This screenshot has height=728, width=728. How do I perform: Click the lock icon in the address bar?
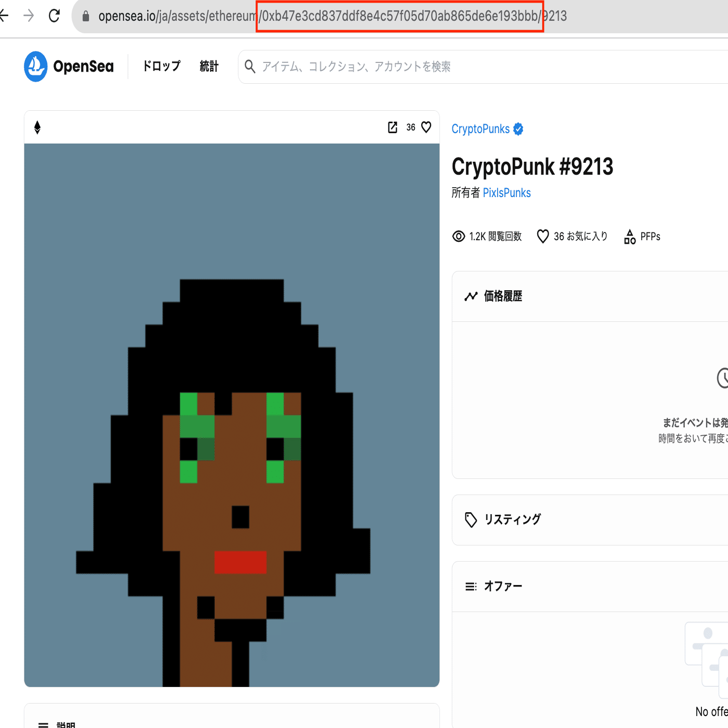point(86,16)
